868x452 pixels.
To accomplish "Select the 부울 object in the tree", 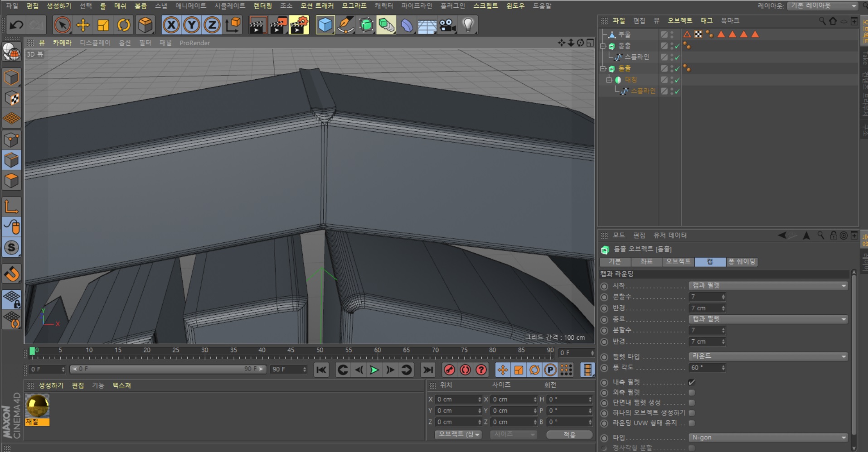I will [625, 34].
